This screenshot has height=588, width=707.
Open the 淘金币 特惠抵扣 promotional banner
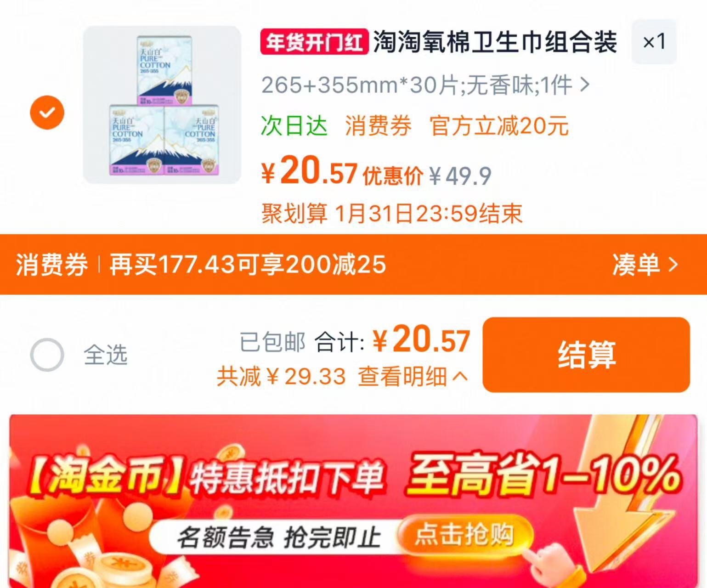[x=353, y=501]
